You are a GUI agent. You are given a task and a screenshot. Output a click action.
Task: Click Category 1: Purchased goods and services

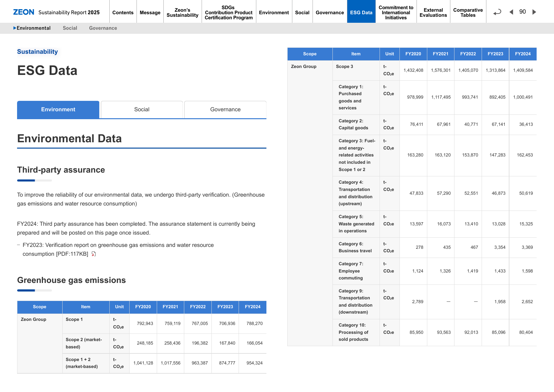click(x=351, y=97)
